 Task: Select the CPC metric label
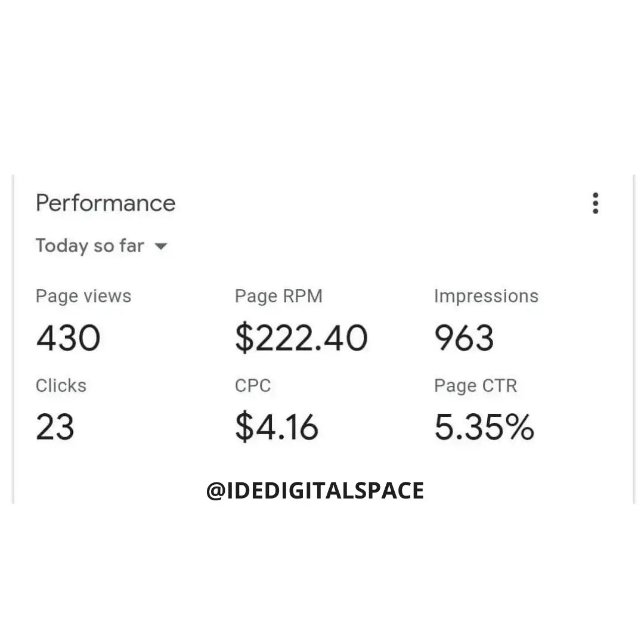(x=253, y=386)
